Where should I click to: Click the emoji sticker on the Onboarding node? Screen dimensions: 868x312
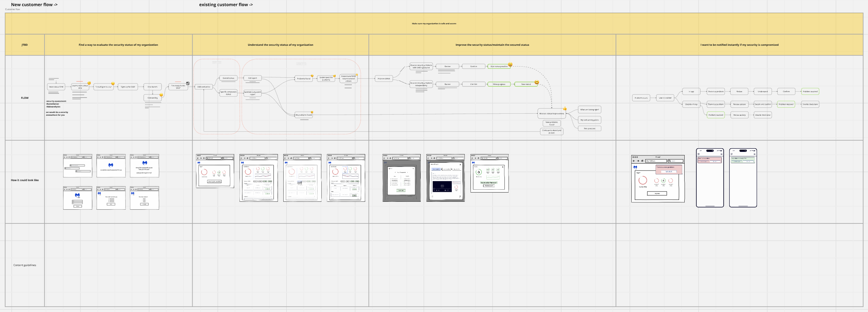pyautogui.click(x=161, y=95)
